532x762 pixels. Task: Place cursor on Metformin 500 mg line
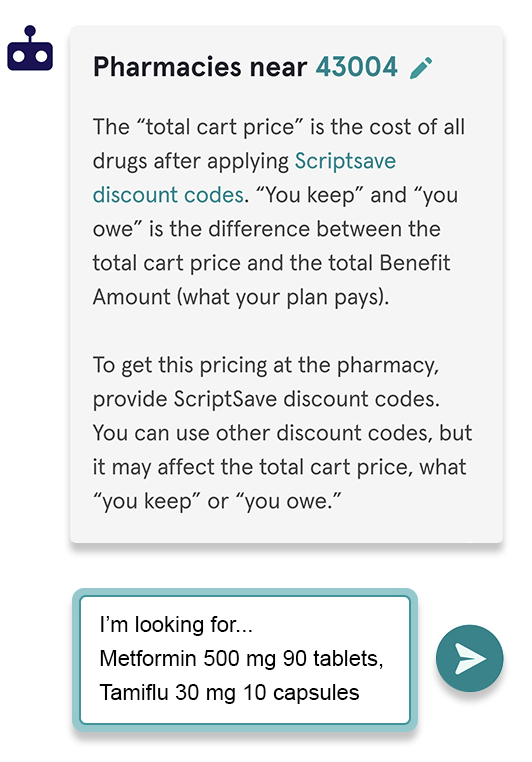(241, 658)
